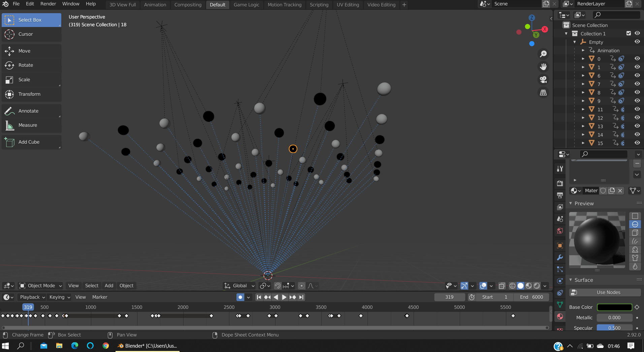Click the pan view hand icon
The image size is (644, 352).
(543, 67)
